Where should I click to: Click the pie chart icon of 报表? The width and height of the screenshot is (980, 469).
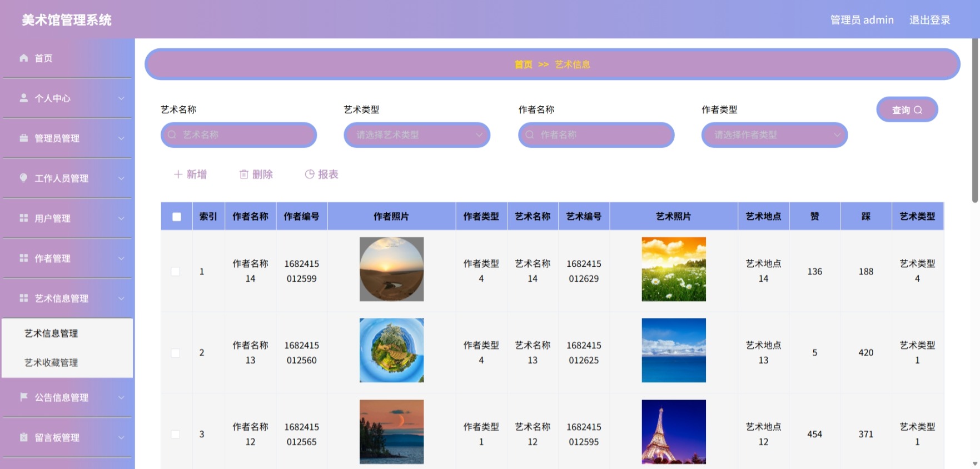tap(310, 174)
